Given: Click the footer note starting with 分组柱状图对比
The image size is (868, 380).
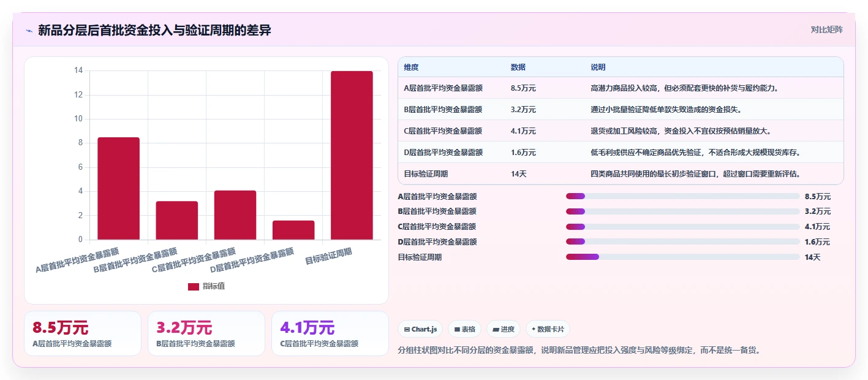Looking at the screenshot, I should tap(579, 351).
